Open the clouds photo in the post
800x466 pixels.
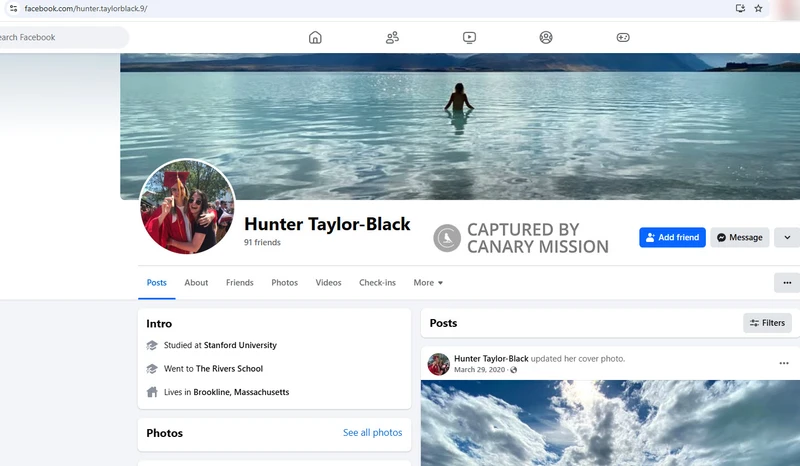pyautogui.click(x=610, y=423)
